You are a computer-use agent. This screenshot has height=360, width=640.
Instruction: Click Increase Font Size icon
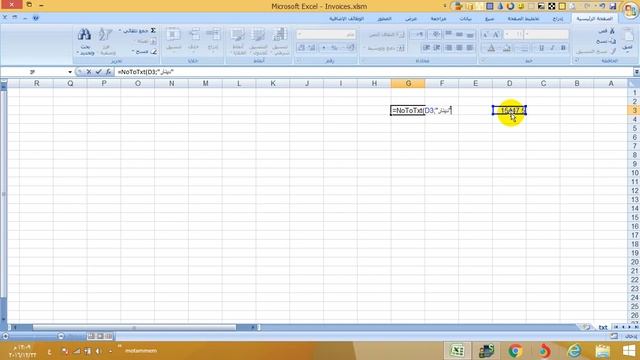point(496,35)
